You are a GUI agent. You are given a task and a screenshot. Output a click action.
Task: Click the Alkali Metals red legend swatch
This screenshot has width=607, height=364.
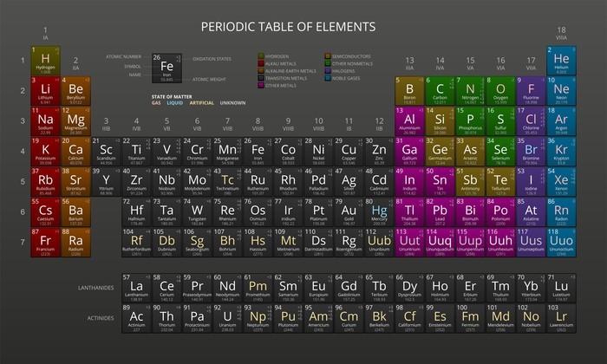tap(260, 63)
